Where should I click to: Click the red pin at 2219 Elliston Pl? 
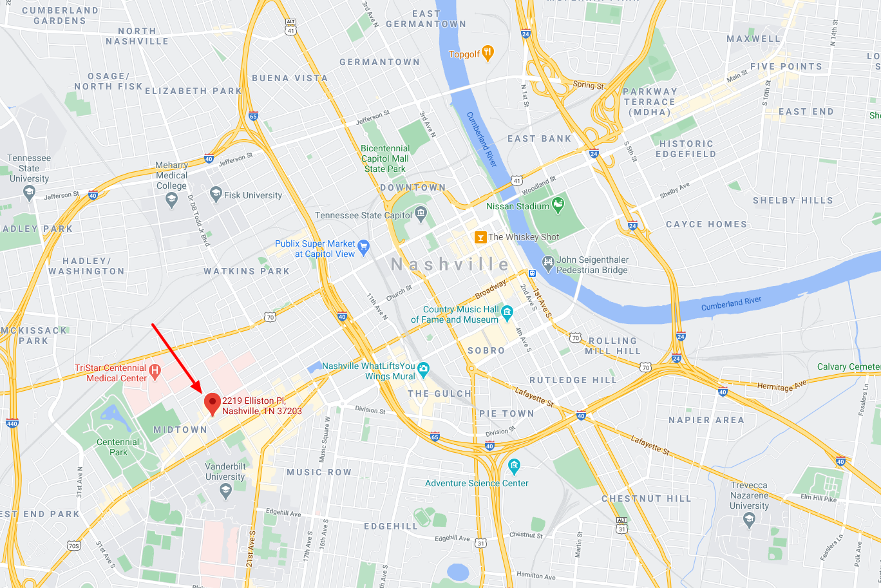(213, 404)
